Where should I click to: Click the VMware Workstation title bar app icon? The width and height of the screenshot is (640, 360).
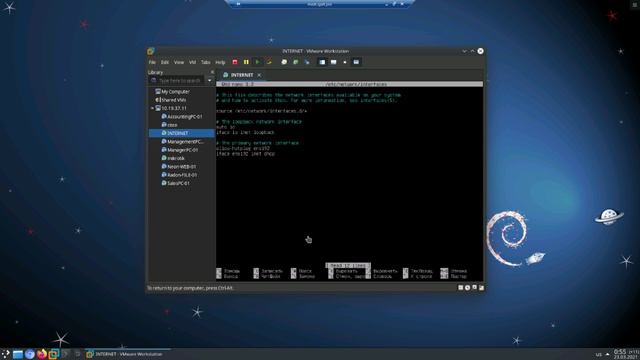point(151,51)
